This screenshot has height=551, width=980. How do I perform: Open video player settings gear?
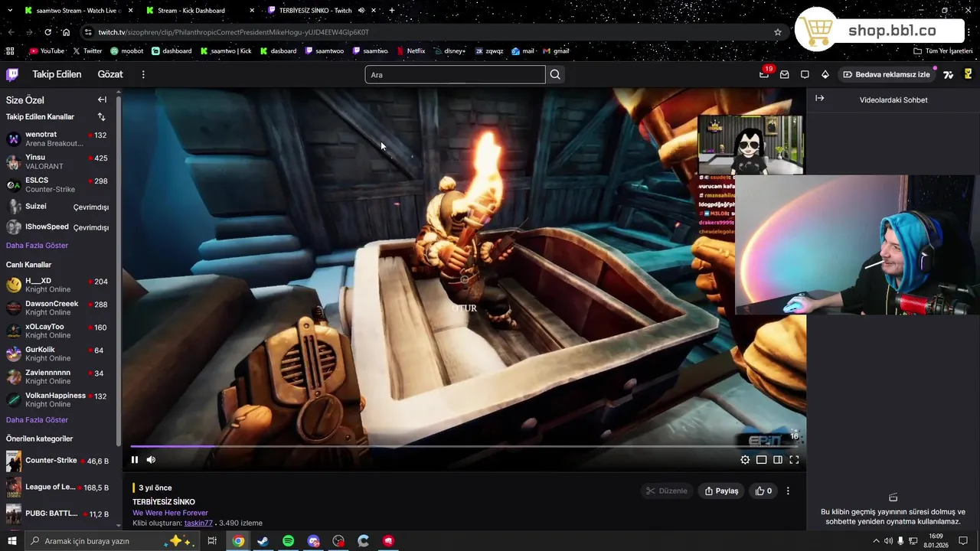(745, 460)
